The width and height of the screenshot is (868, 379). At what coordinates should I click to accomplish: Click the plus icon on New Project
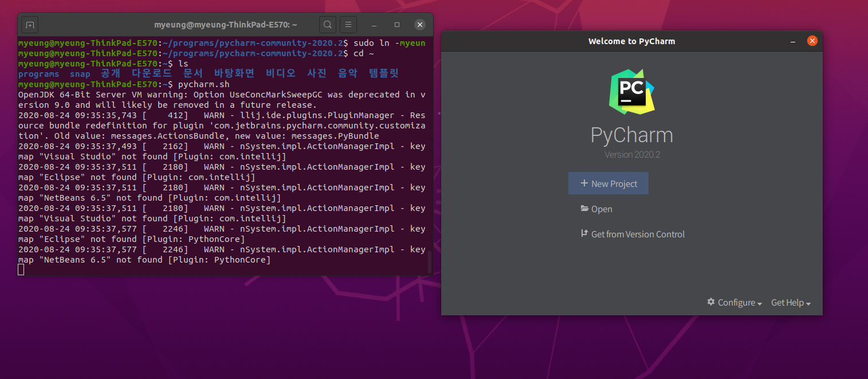pos(584,183)
